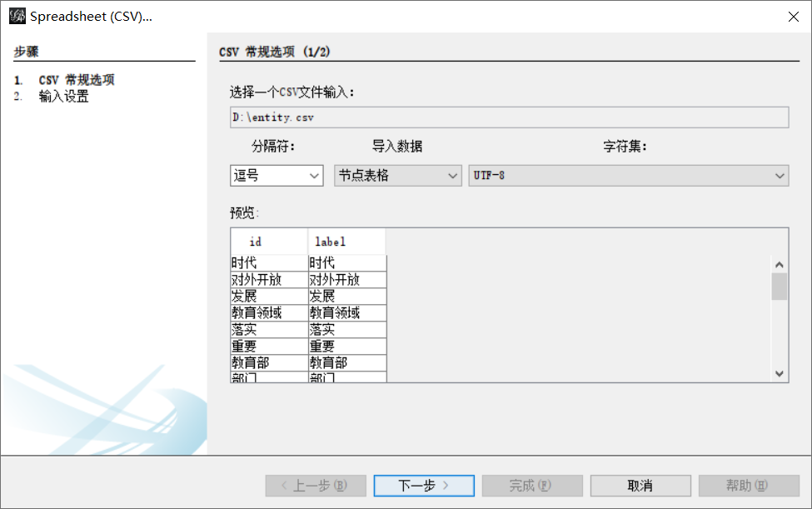Viewport: 812px width, 509px height.
Task: Click the 下一步 button
Action: click(424, 486)
